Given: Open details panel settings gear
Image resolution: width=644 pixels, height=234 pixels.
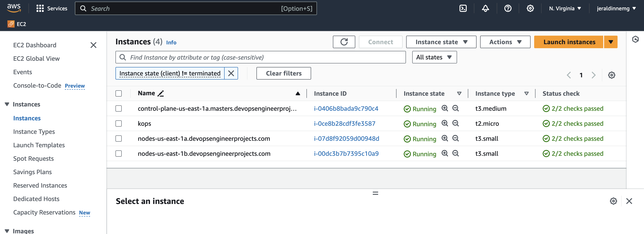Looking at the screenshot, I should coord(613,201).
